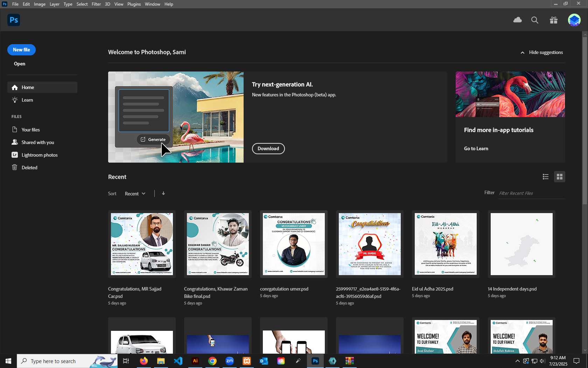Open the View menu
Screen dimensions: 588x368
tap(119, 4)
